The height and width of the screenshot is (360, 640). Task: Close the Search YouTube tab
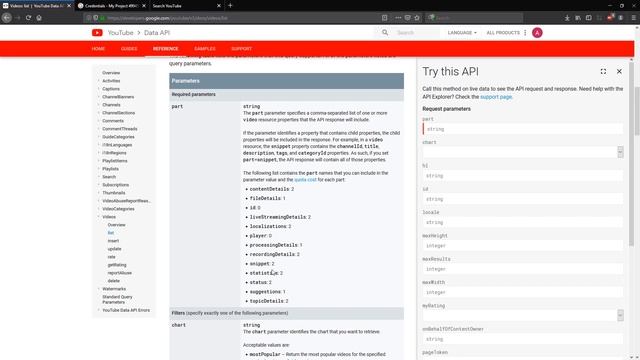coord(219,6)
